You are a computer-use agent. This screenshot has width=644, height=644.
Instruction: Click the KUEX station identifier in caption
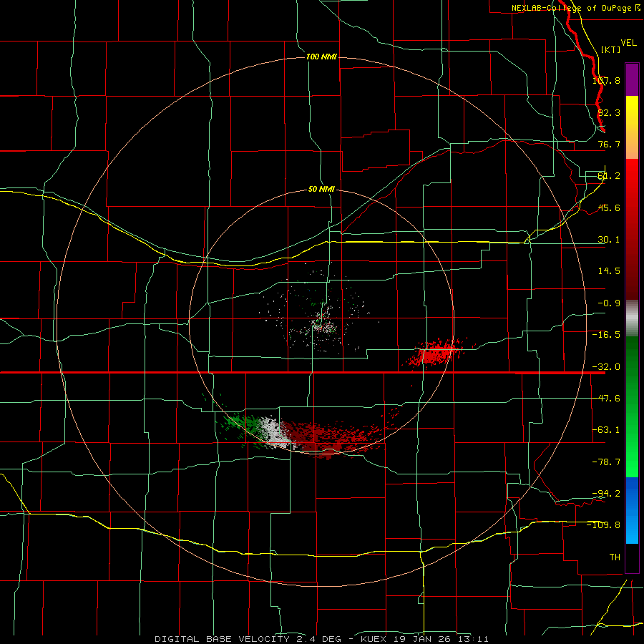pos(374,639)
